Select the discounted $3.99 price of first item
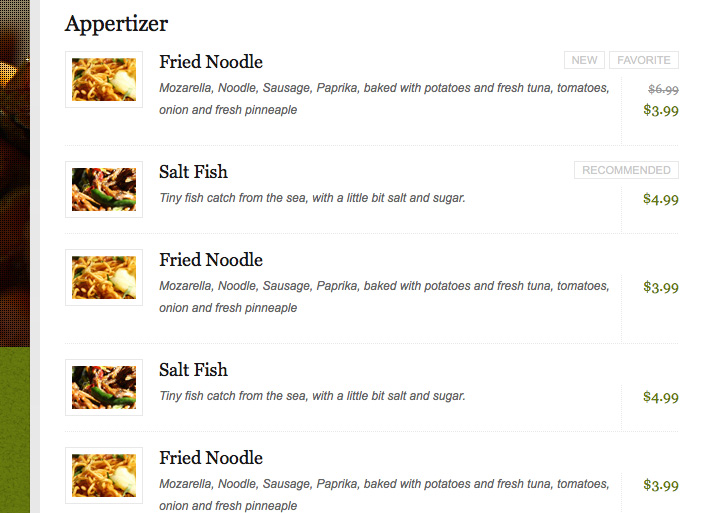Screen dimensions: 703x513 (661, 110)
